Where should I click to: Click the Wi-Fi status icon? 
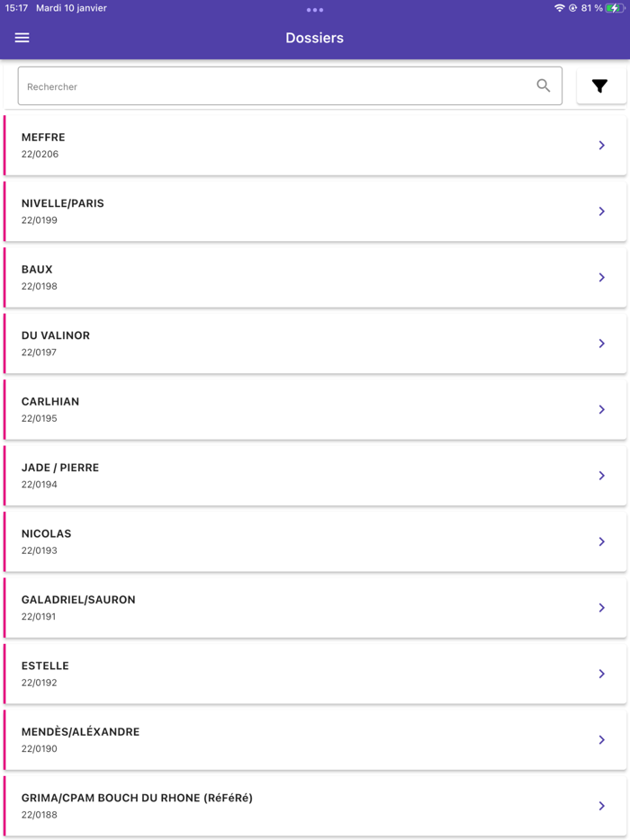560,8
